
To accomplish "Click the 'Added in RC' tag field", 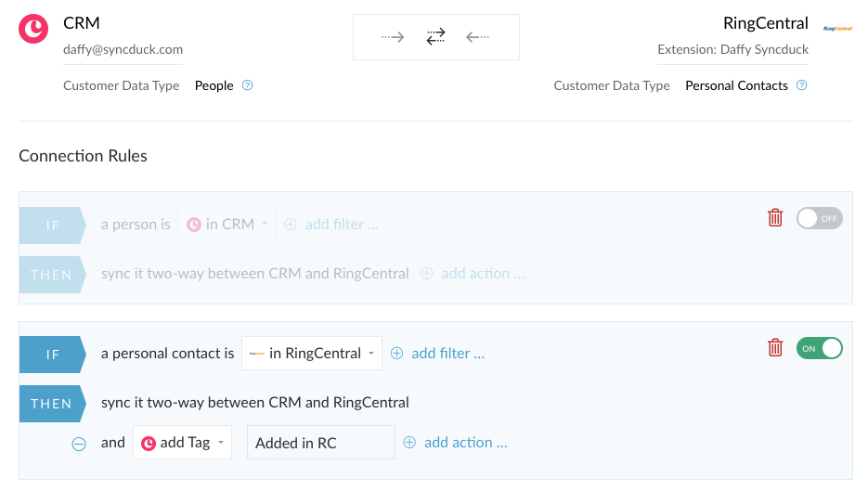I will 321,443.
